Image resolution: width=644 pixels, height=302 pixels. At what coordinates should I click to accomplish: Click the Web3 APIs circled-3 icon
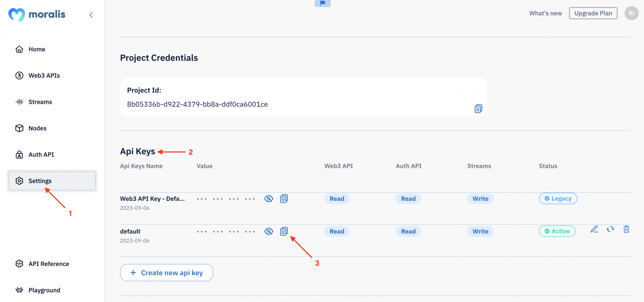tap(19, 76)
